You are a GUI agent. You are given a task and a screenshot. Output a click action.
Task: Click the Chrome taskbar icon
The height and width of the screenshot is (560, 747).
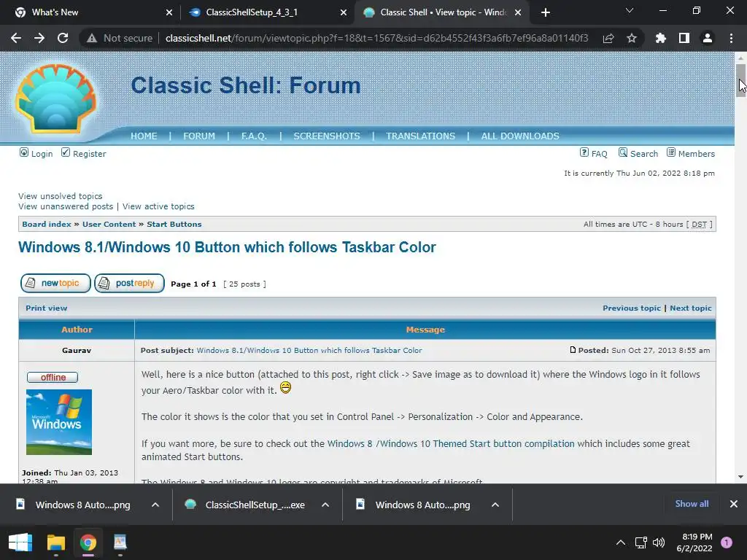tap(88, 542)
